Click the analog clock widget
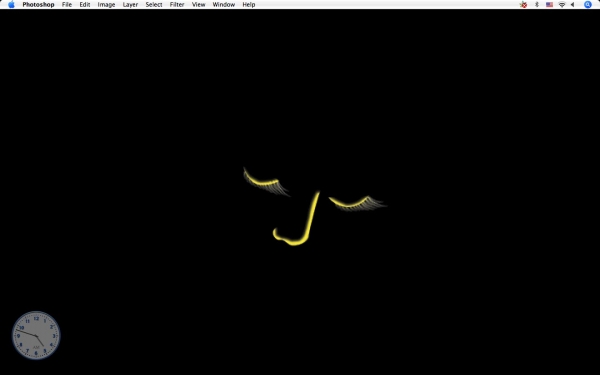The image size is (600, 375). [x=36, y=335]
